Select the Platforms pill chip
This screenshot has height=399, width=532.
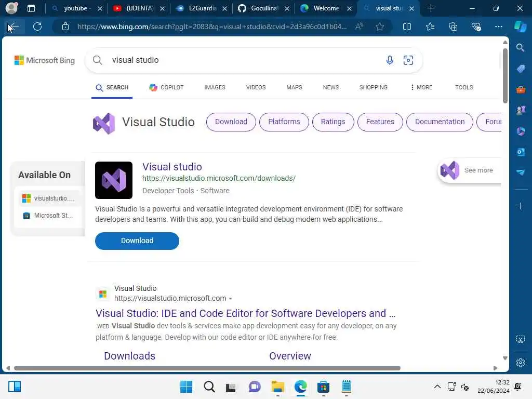point(284,122)
